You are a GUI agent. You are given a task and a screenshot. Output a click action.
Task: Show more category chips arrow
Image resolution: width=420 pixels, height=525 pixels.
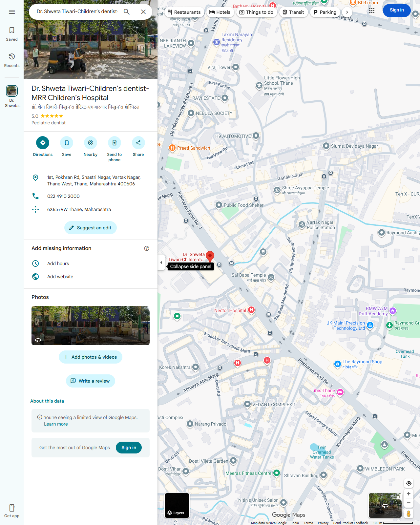(x=347, y=12)
